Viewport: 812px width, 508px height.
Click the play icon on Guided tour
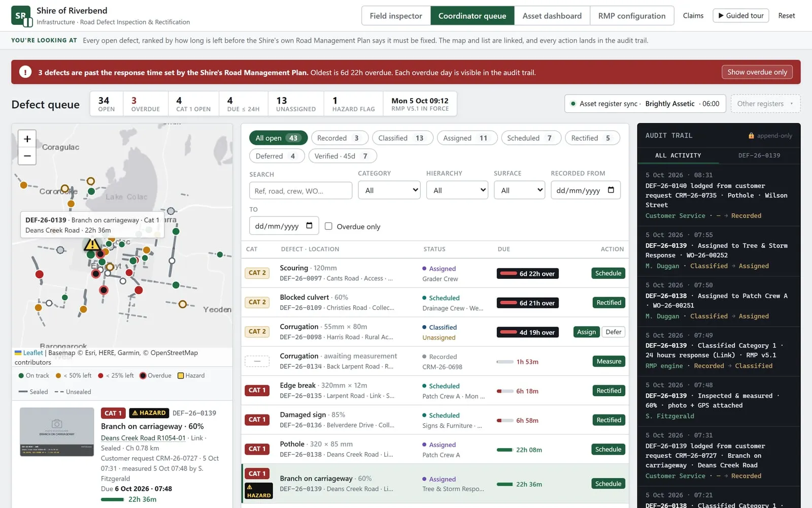(x=721, y=16)
